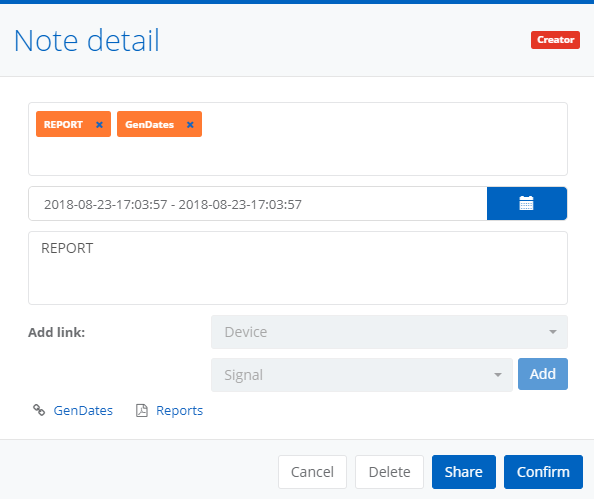The image size is (594, 499).
Task: Open the GenDates link
Action: click(83, 410)
